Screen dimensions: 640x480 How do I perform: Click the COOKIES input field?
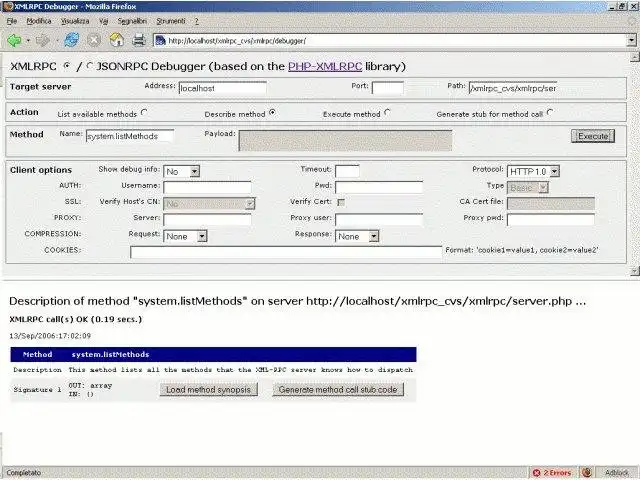(x=286, y=252)
